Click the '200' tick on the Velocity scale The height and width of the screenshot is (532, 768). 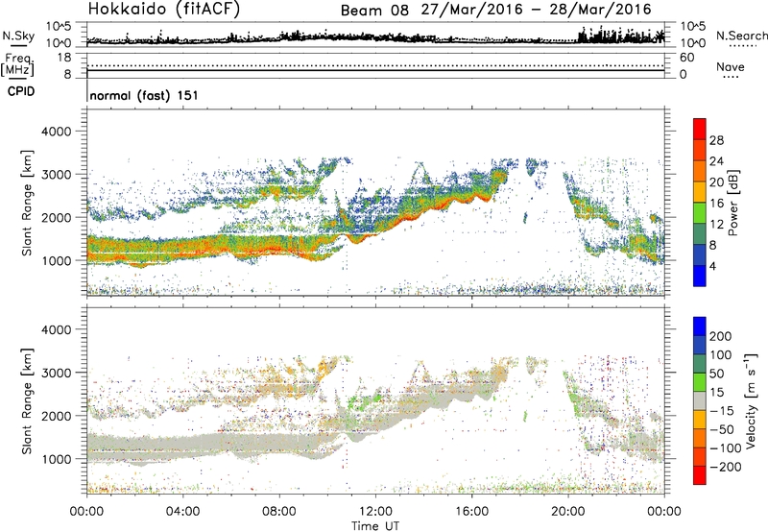(x=721, y=336)
